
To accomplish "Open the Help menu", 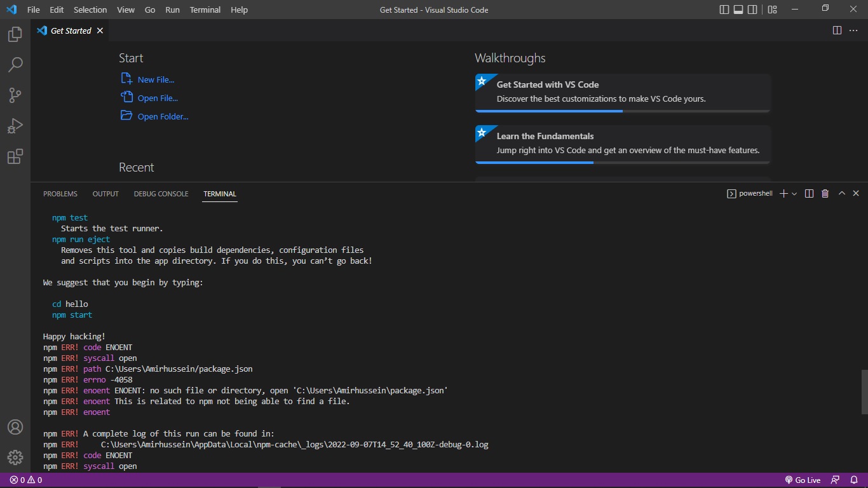I will (x=240, y=10).
